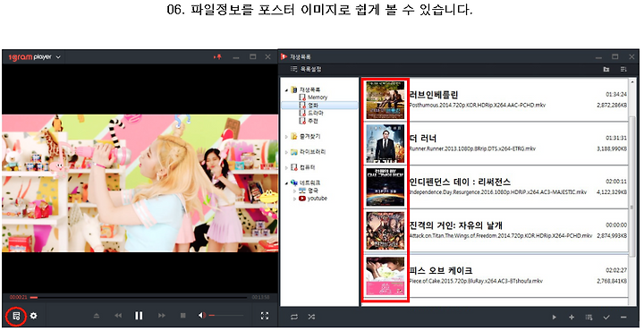The width and height of the screenshot is (644, 331).
Task: Select 네트워크 tree label
Action: [x=309, y=182]
